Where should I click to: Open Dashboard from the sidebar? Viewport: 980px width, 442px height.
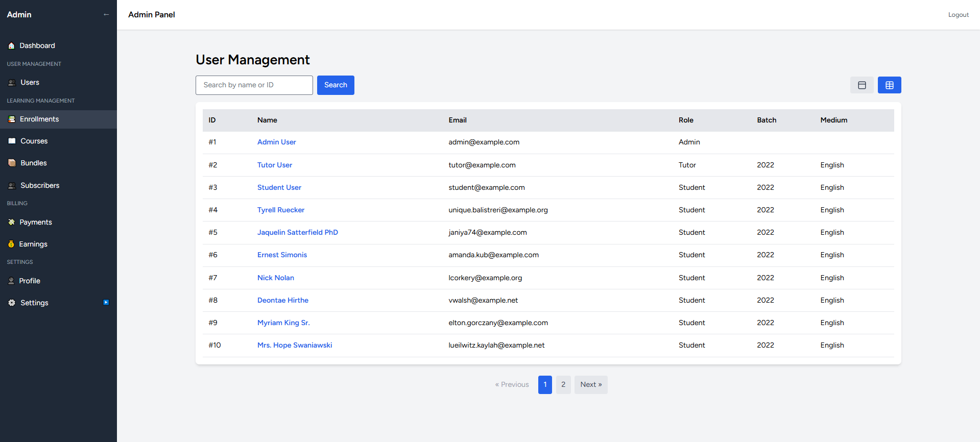58,46
